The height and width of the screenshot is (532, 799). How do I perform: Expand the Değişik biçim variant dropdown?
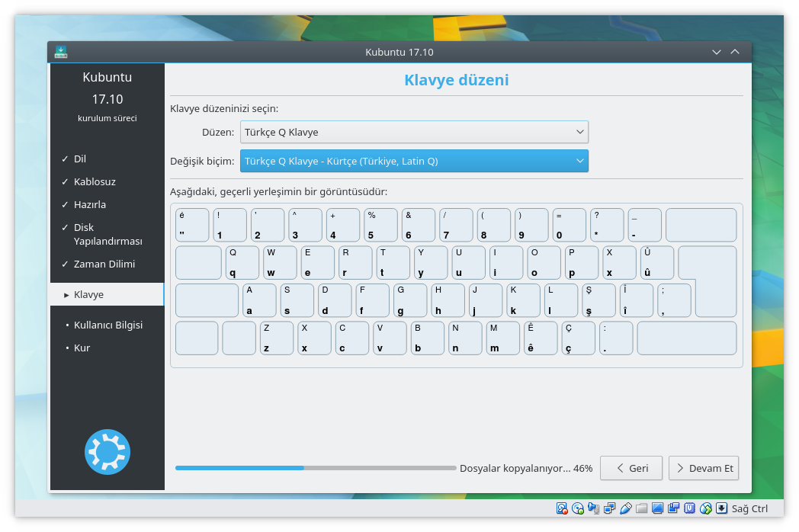coord(414,161)
